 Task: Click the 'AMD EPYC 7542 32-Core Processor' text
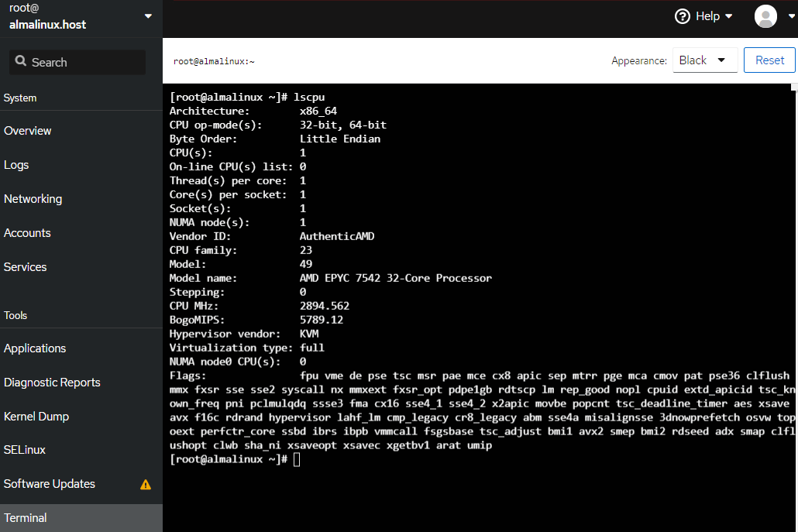tap(395, 278)
